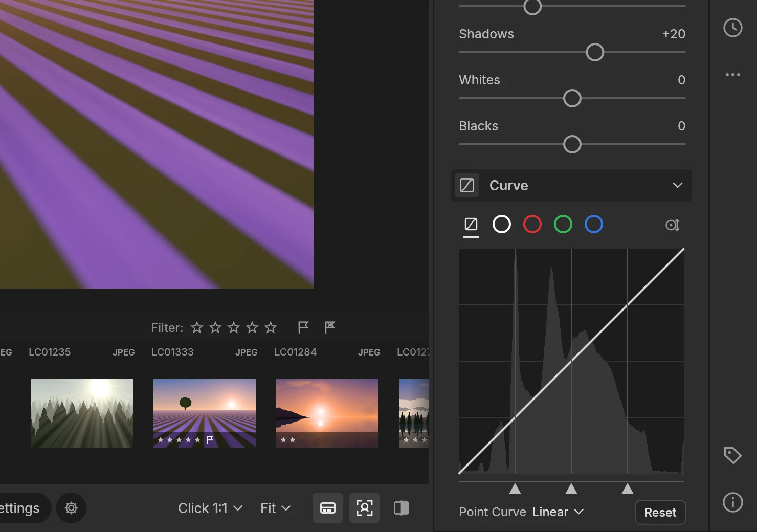757x532 pixels.
Task: Open the gear settings icon in bottom bar
Action: (x=71, y=508)
